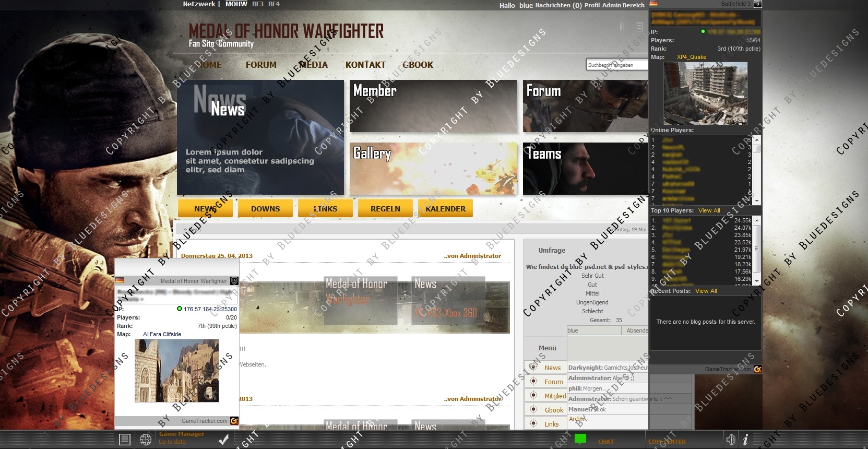Click the yellow REGELN button
Screen dimensions: 868x449
pyautogui.click(x=385, y=208)
